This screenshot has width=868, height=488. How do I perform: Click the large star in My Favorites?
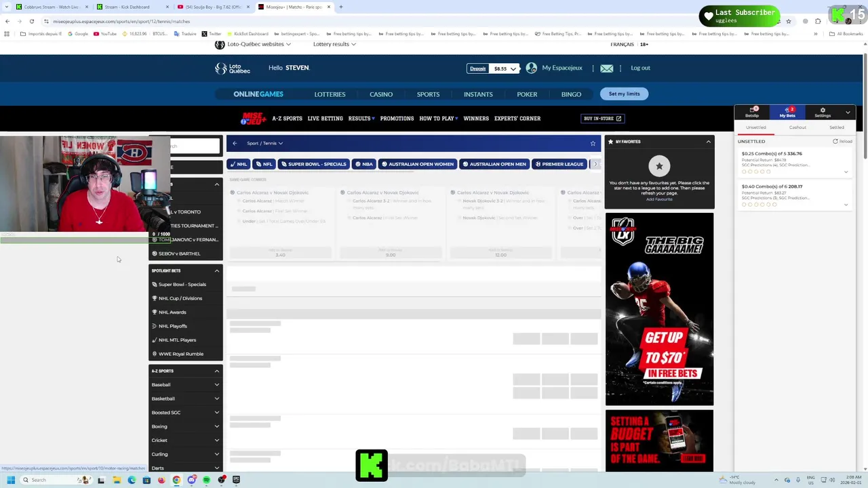tap(659, 166)
